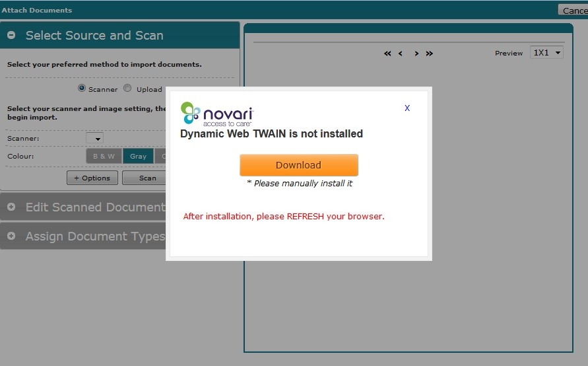Viewport: 588px width, 366px height.
Task: Click the 'Preview' label
Action: pos(509,54)
